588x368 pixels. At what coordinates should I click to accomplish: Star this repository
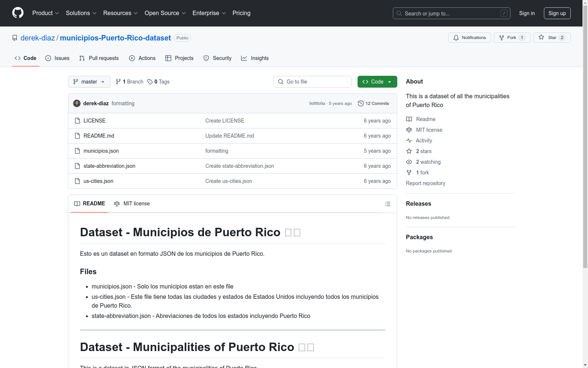click(x=552, y=38)
